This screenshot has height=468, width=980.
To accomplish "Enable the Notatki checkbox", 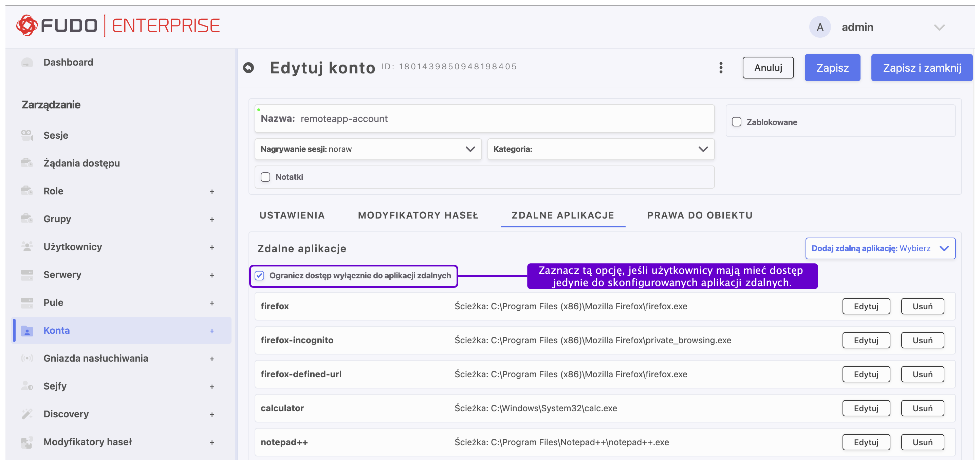I will click(265, 177).
